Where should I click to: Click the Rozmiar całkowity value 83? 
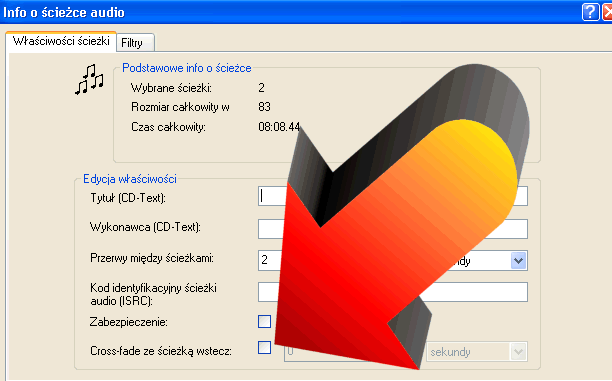point(264,107)
